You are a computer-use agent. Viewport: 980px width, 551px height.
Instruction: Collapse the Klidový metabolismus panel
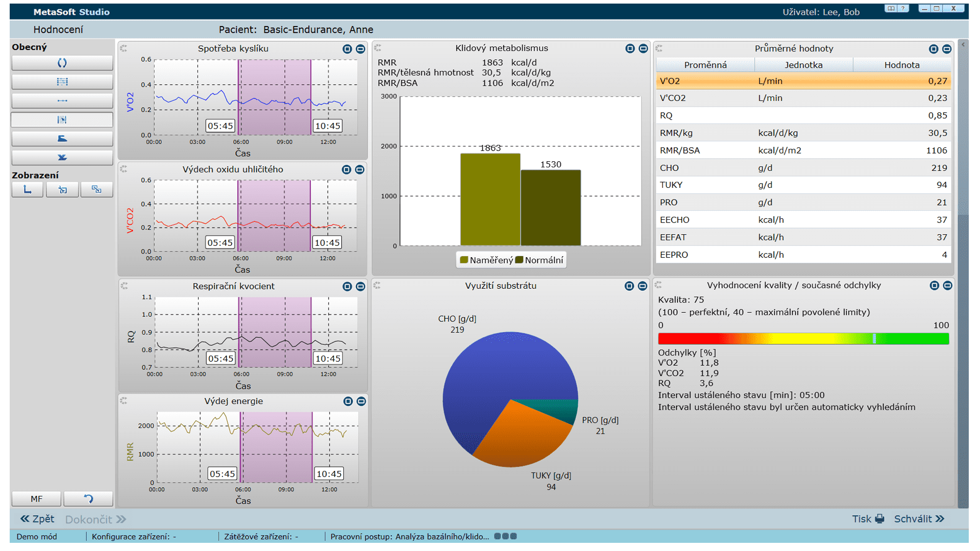(643, 48)
